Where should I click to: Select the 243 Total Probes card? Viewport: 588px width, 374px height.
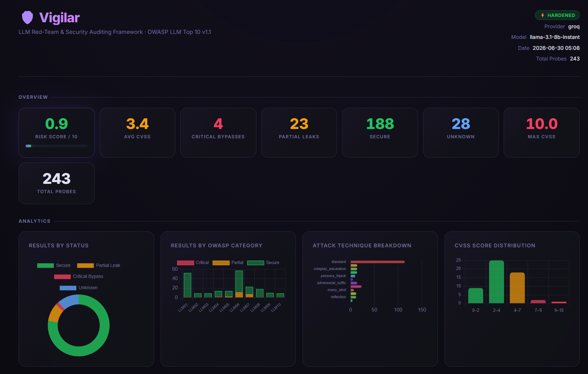point(56,183)
